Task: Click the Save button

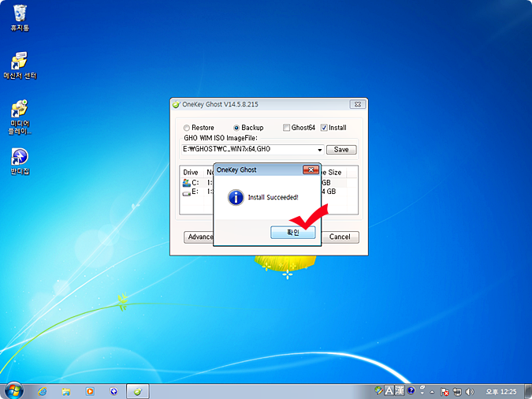Action: (341, 150)
